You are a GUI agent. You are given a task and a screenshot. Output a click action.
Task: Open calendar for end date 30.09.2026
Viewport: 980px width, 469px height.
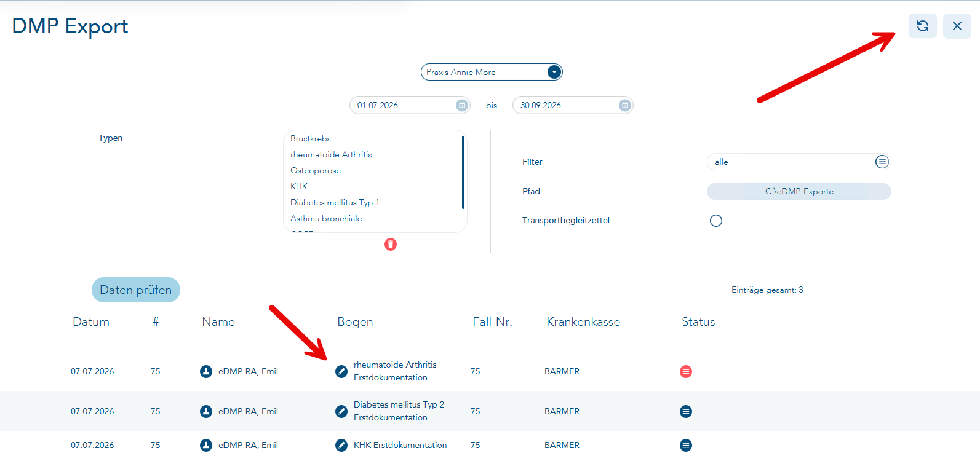tap(625, 105)
